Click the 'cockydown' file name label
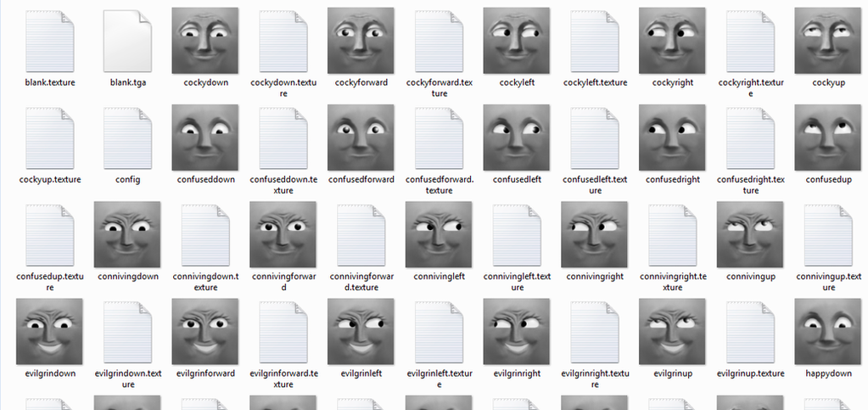 click(x=205, y=82)
